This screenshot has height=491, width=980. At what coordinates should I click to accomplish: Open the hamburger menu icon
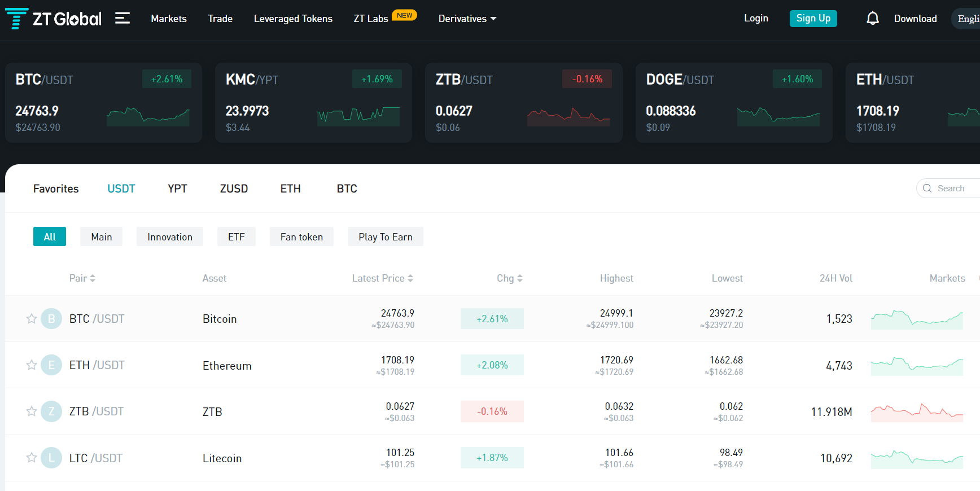pos(123,19)
